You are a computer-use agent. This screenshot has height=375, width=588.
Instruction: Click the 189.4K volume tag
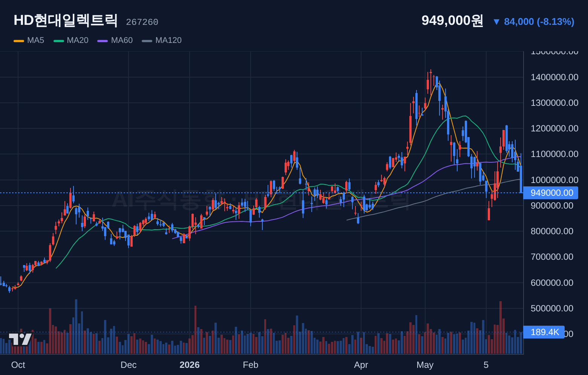coord(544,332)
